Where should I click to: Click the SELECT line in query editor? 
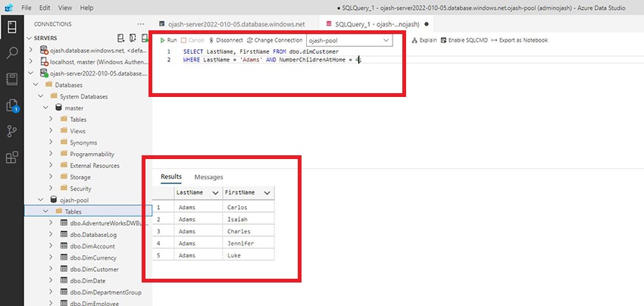[261, 52]
